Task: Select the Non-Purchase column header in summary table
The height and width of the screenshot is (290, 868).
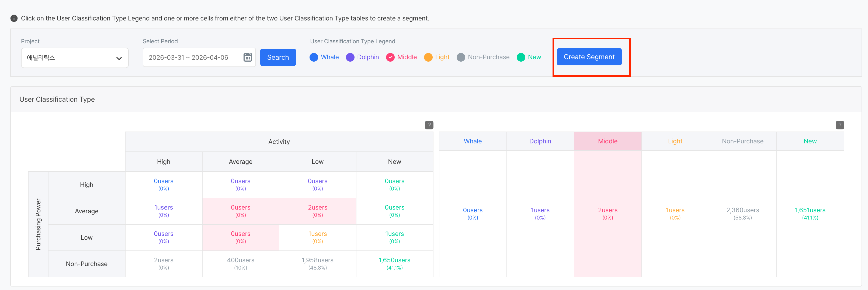Action: point(742,141)
